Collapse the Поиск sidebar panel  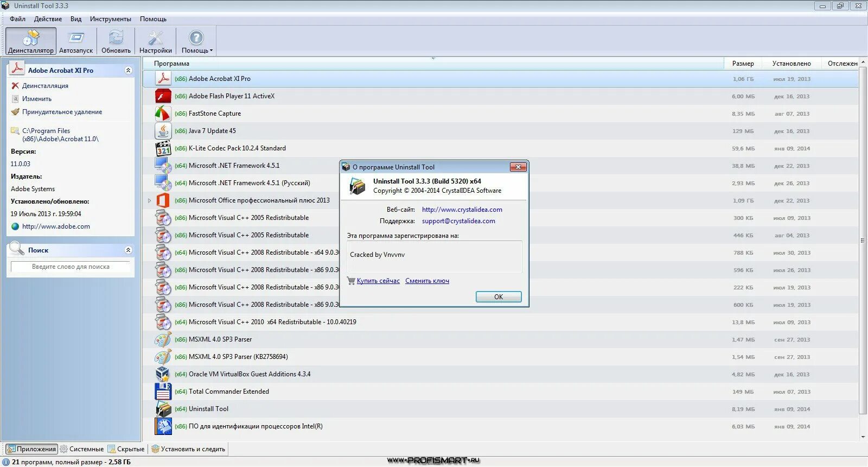click(x=128, y=250)
